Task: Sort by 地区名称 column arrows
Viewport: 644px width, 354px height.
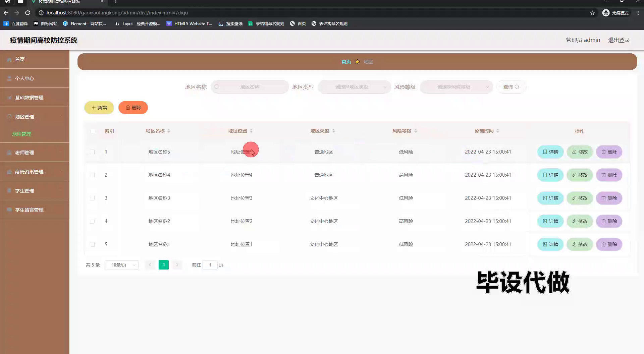Action: [169, 131]
